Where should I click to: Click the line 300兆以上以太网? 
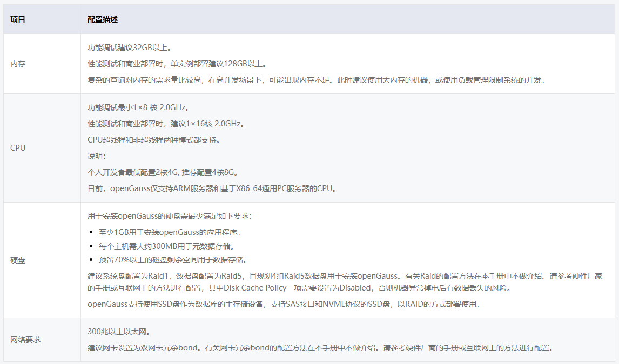coord(119,332)
